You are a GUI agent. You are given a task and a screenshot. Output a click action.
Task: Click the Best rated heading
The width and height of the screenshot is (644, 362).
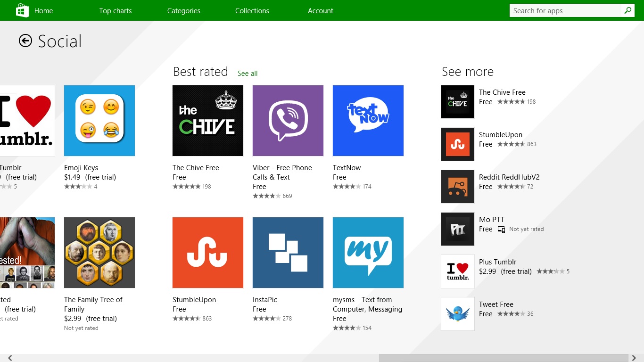pos(200,72)
